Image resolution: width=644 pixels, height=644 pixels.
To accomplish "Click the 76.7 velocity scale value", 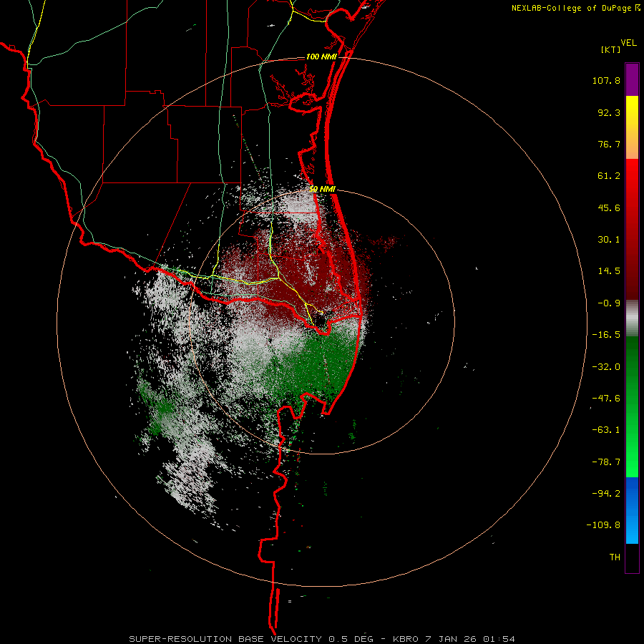I will tap(609, 144).
